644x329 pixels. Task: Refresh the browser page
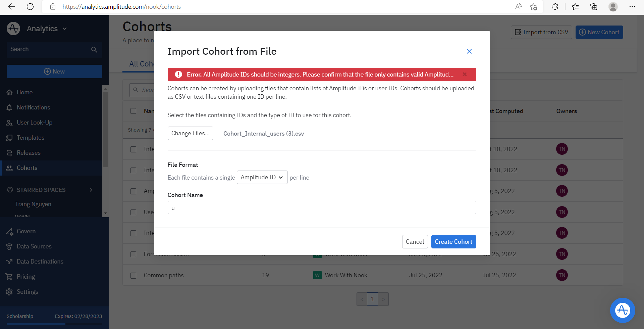(x=30, y=7)
